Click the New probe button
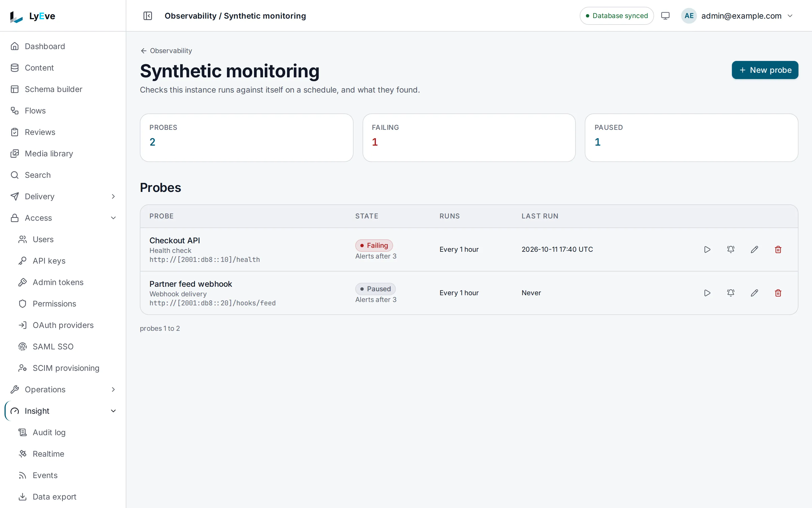Image resolution: width=812 pixels, height=508 pixels. point(765,70)
